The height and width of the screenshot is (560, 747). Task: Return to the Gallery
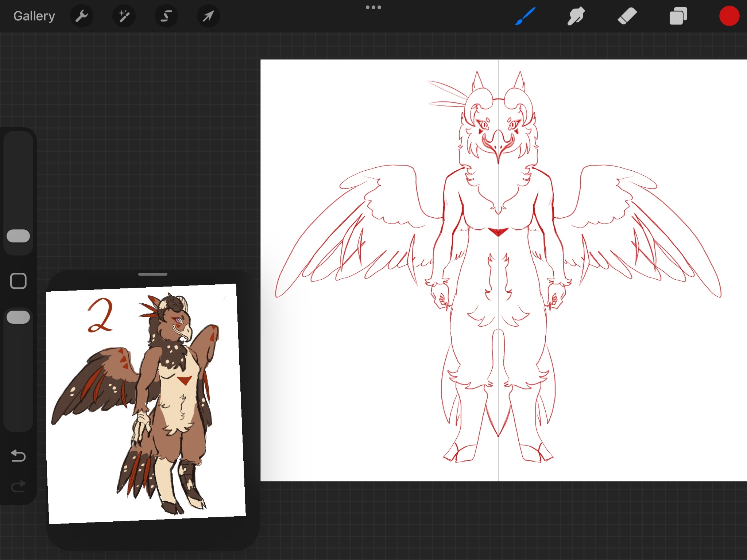point(34,16)
